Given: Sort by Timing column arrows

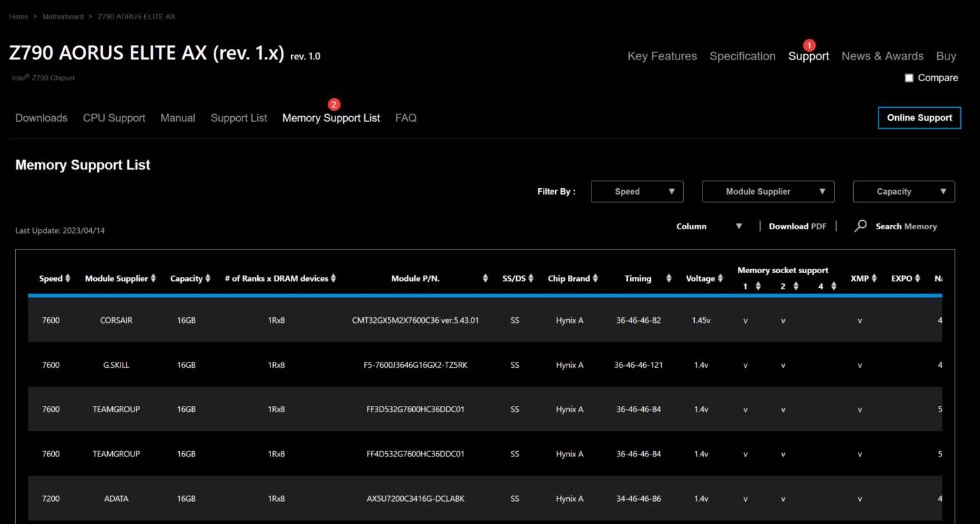Looking at the screenshot, I should point(669,278).
